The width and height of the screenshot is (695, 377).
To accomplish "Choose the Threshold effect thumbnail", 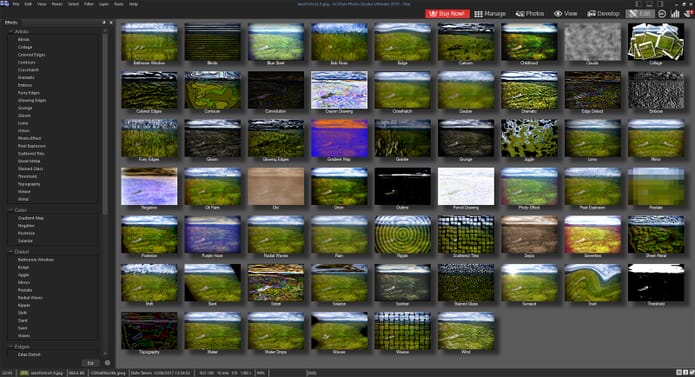I will click(x=656, y=283).
